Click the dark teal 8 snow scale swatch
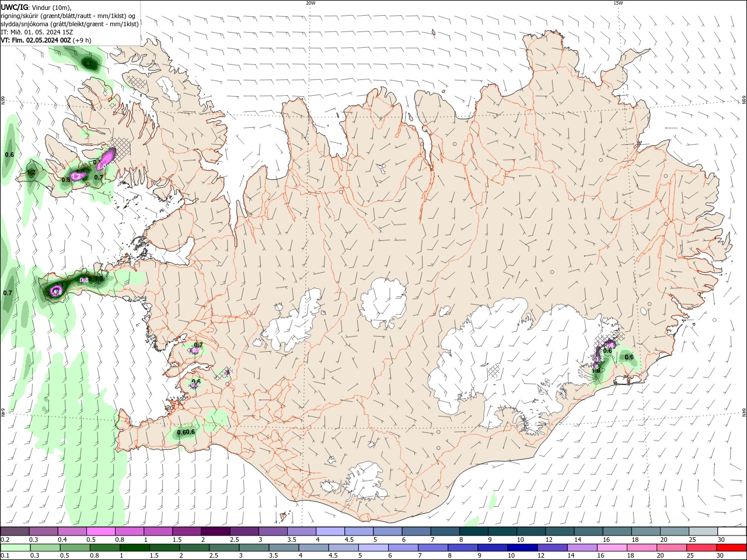This screenshot has height=560, width=747. [474, 531]
